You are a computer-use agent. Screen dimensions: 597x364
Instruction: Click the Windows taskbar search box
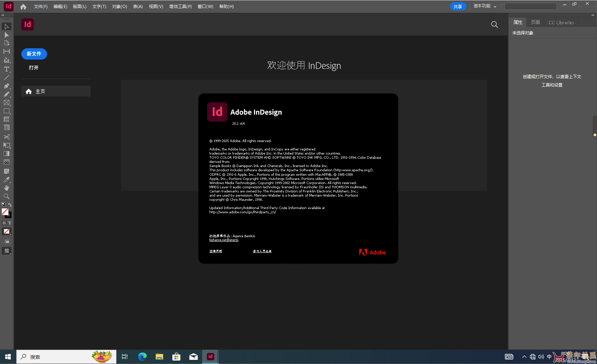point(66,357)
